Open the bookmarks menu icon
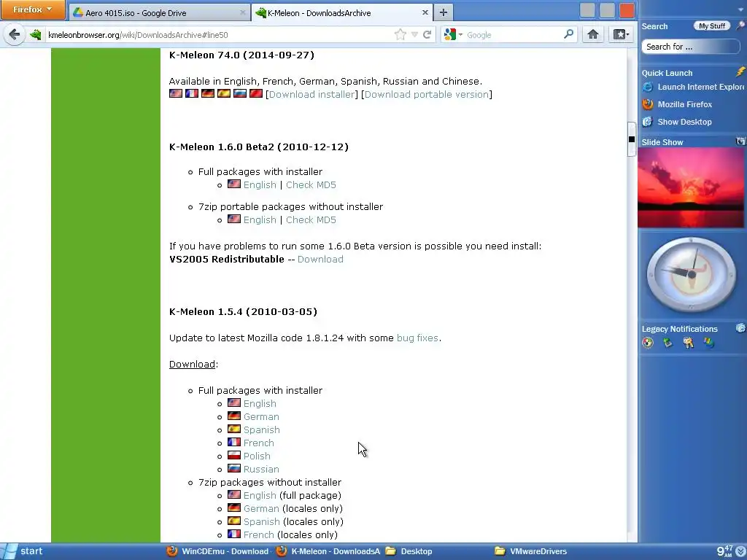Image resolution: width=747 pixels, height=560 pixels. coord(620,34)
